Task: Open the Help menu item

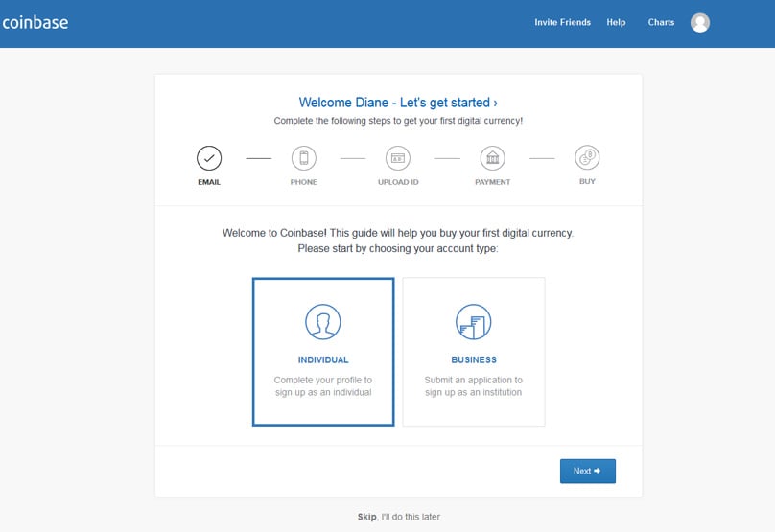Action: click(616, 22)
